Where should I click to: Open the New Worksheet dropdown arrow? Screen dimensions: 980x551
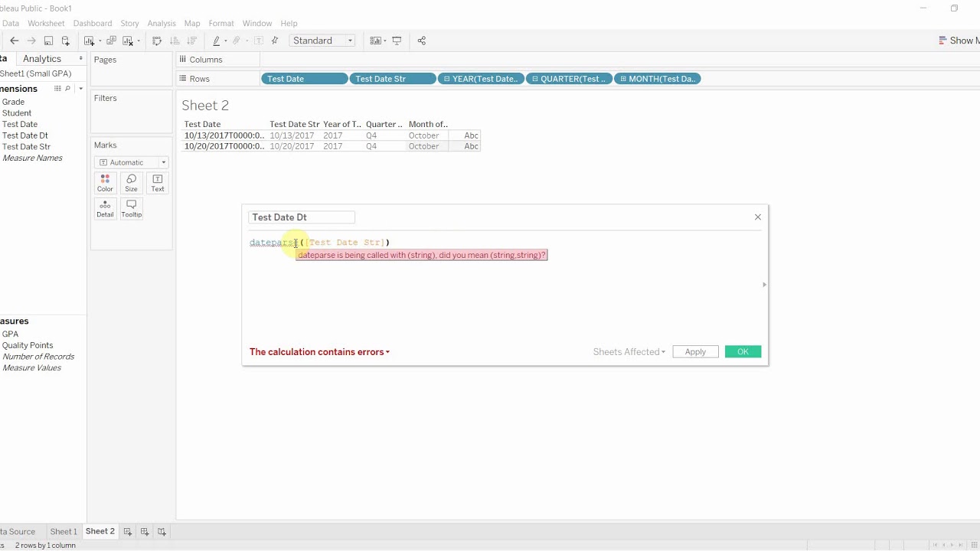click(100, 41)
